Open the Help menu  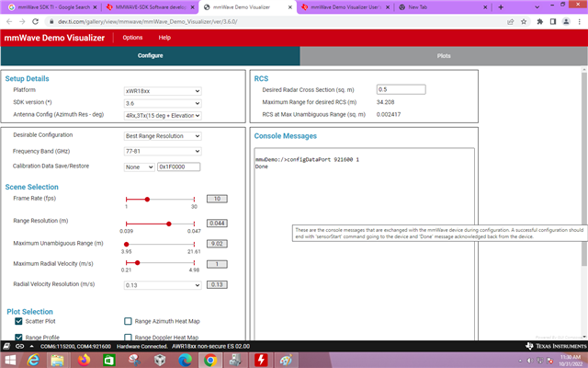click(164, 38)
